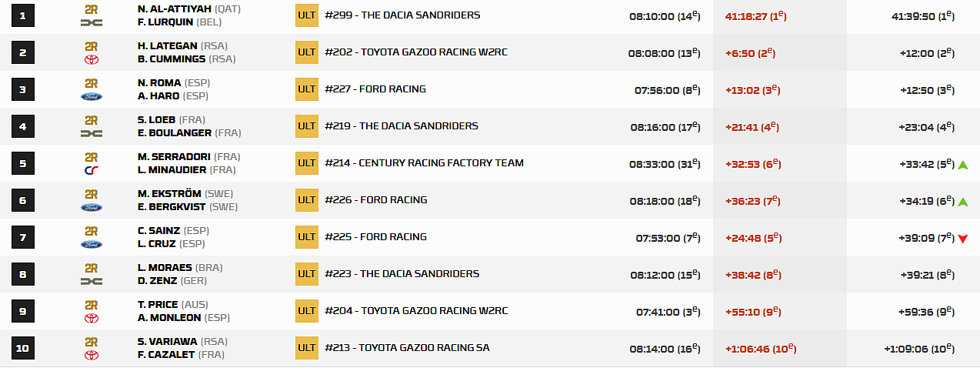Click the ULT badge for #299
This screenshot has width=980, height=368.
307,15
